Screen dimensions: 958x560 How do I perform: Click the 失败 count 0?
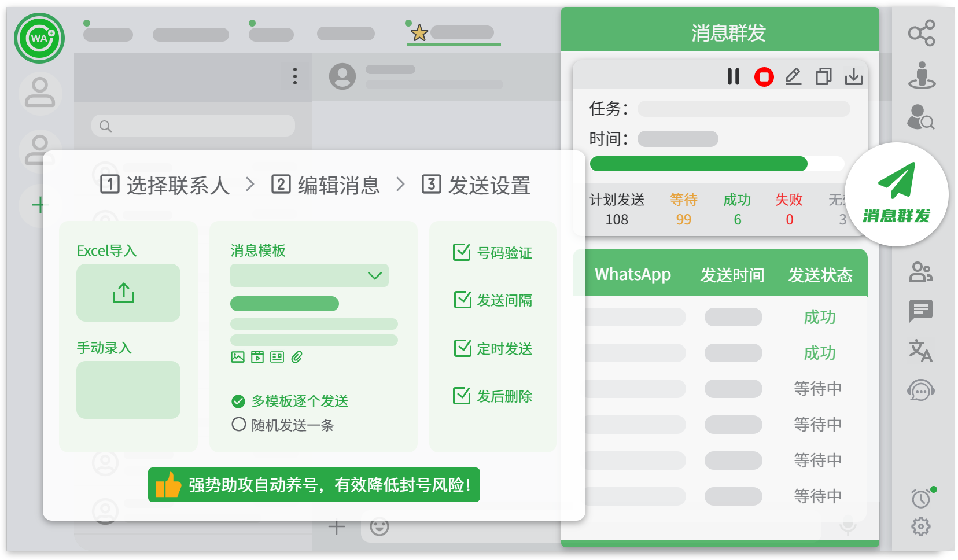pos(790,220)
